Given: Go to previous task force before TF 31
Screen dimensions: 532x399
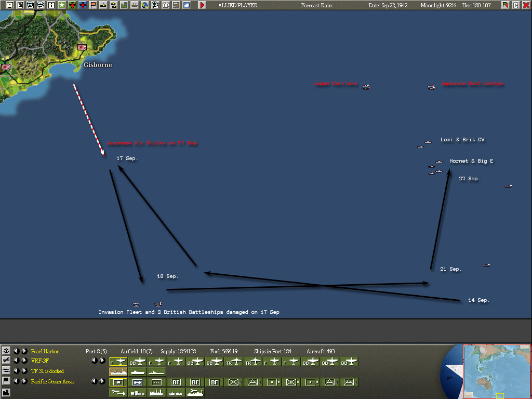Looking at the screenshot, I should coord(16,370).
